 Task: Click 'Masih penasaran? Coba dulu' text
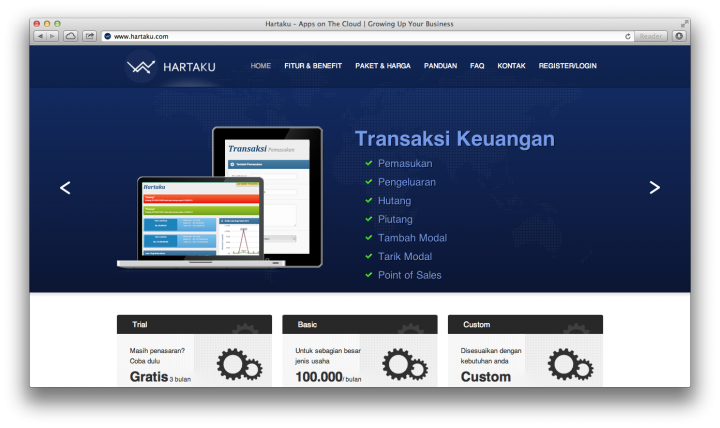click(x=157, y=356)
